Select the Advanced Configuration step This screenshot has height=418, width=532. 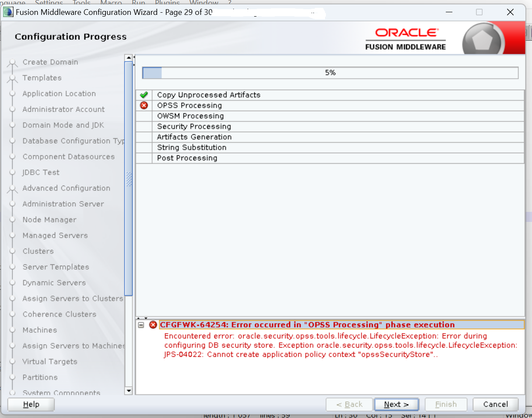(x=66, y=188)
